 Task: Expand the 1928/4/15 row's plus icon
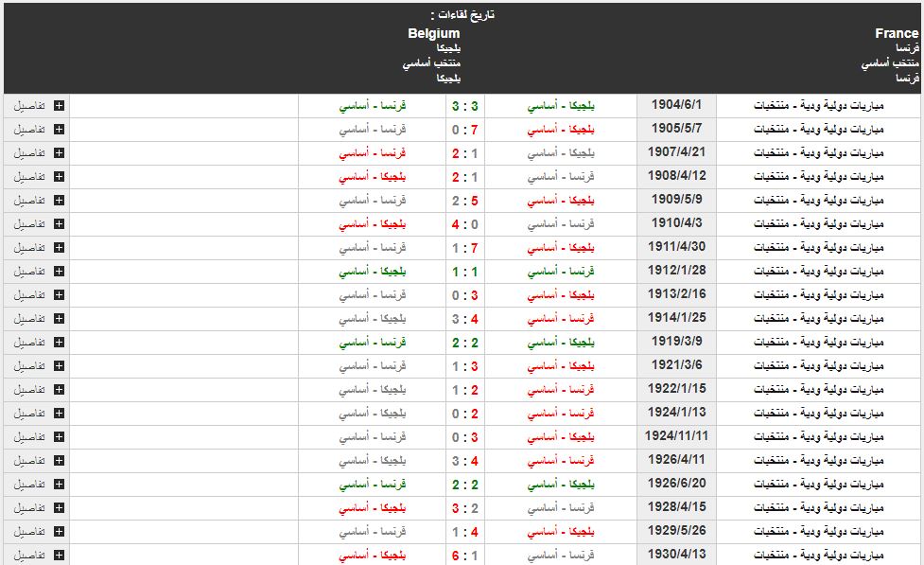[59, 508]
